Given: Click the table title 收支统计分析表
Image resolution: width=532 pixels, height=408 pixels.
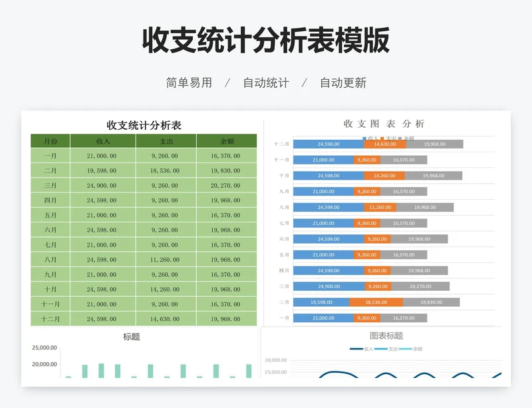Looking at the screenshot, I should [x=144, y=125].
